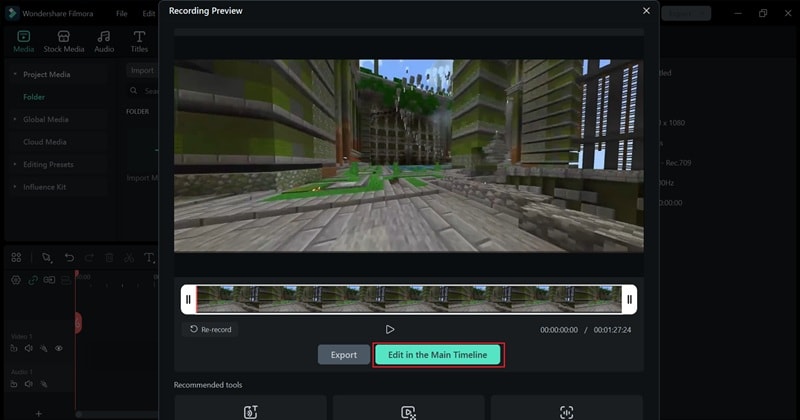
Task: Select Folder under Project Media
Action: (x=34, y=97)
